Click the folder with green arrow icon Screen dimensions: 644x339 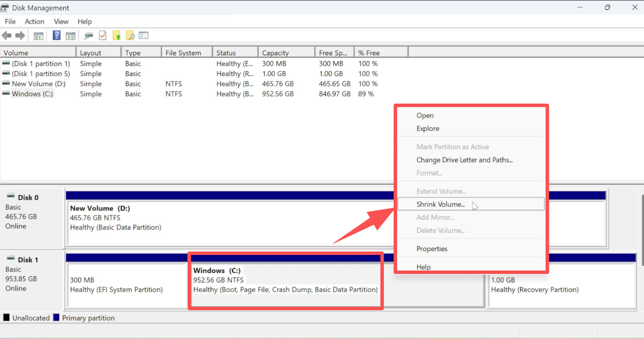coord(116,36)
